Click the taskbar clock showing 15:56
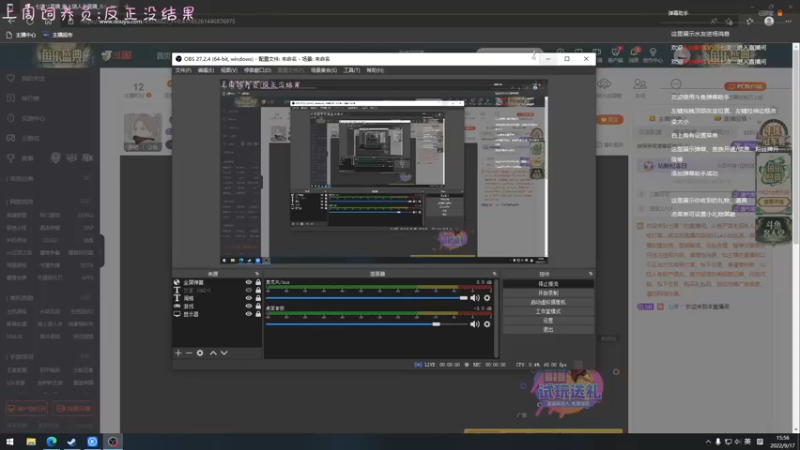Image resolution: width=800 pixels, height=450 pixels. tap(782, 442)
